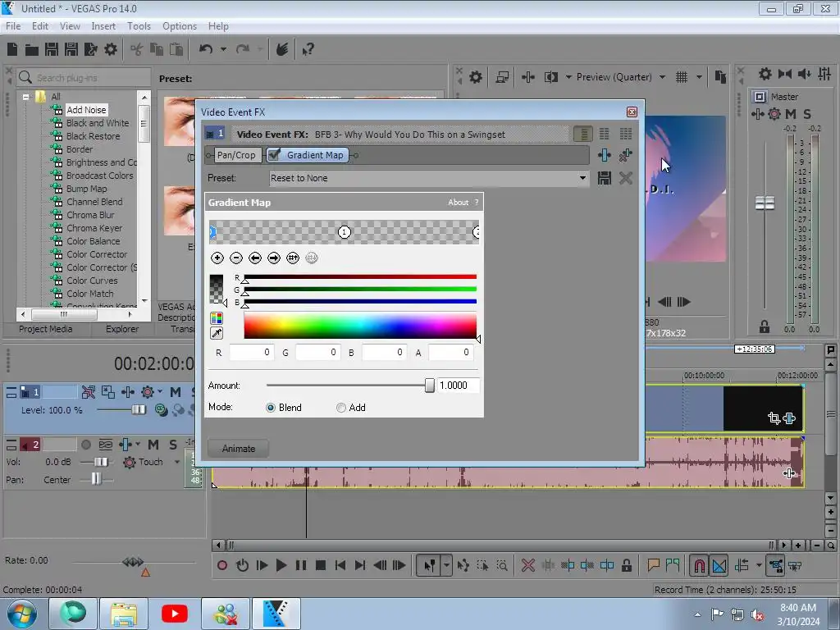Viewport: 840px width, 630px height.
Task: Toggle auto crossfades icon in timeline toolbar
Action: [x=719, y=565]
